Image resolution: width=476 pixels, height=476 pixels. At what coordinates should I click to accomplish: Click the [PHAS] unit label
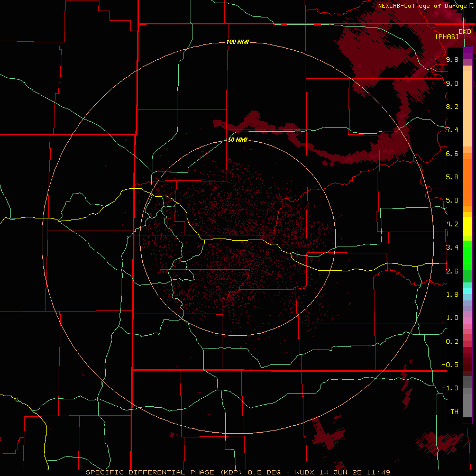click(447, 36)
